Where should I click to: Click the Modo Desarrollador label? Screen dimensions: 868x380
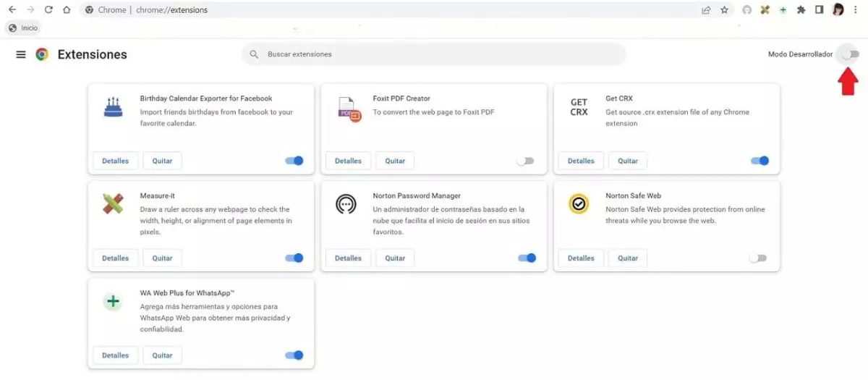click(x=800, y=54)
